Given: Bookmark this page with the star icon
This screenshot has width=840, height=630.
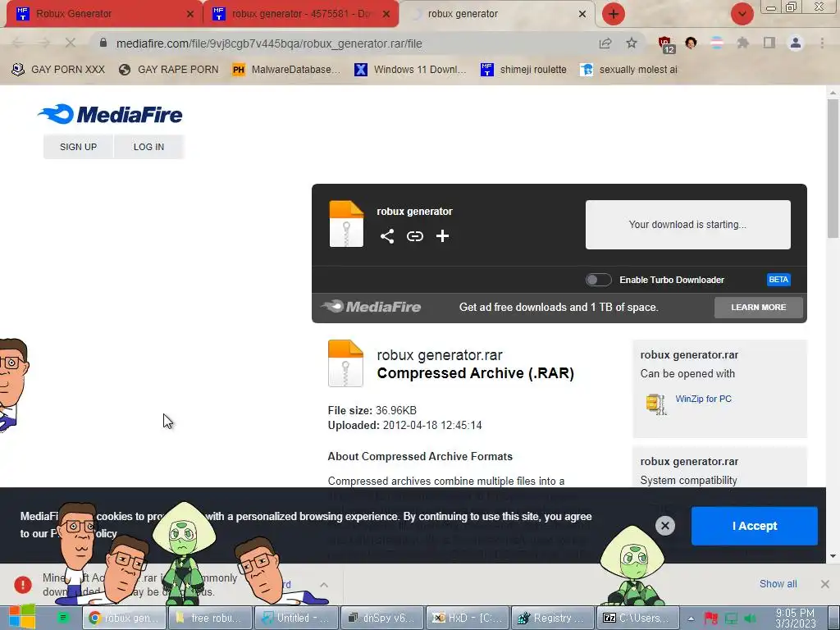Looking at the screenshot, I should [632, 43].
